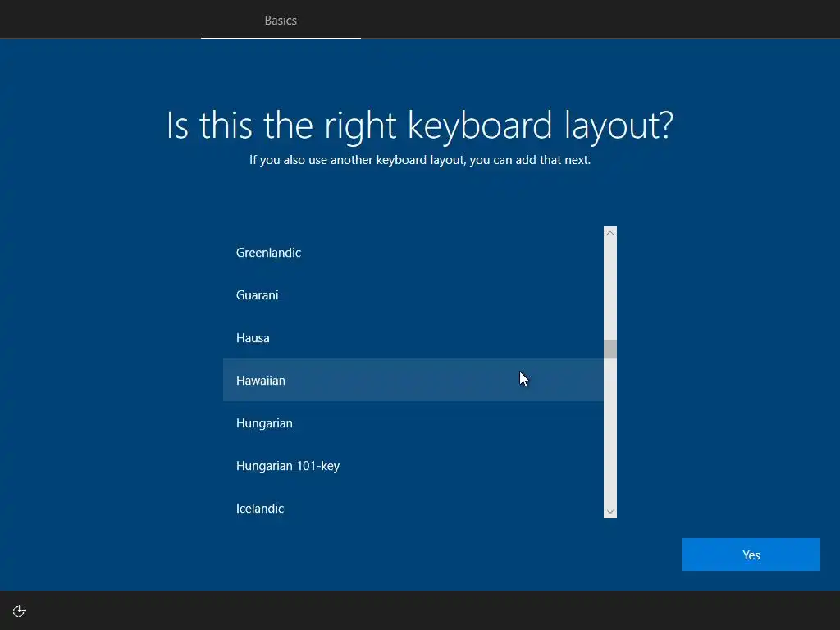Image resolution: width=840 pixels, height=630 pixels.
Task: Open the Ease of Access icon
Action: pos(20,611)
